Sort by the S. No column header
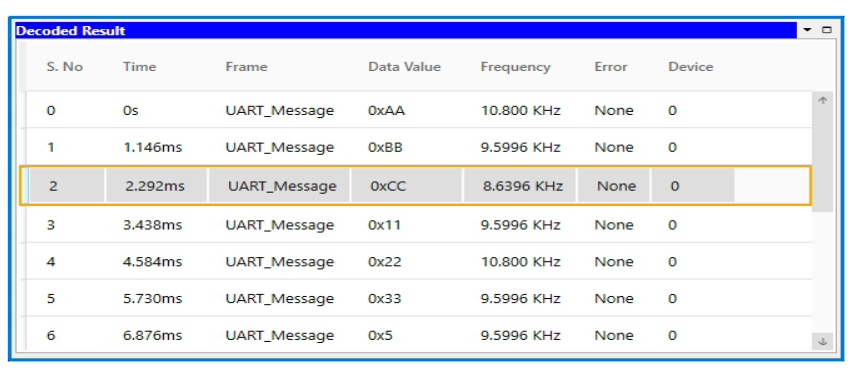853x372 pixels. 65,67
